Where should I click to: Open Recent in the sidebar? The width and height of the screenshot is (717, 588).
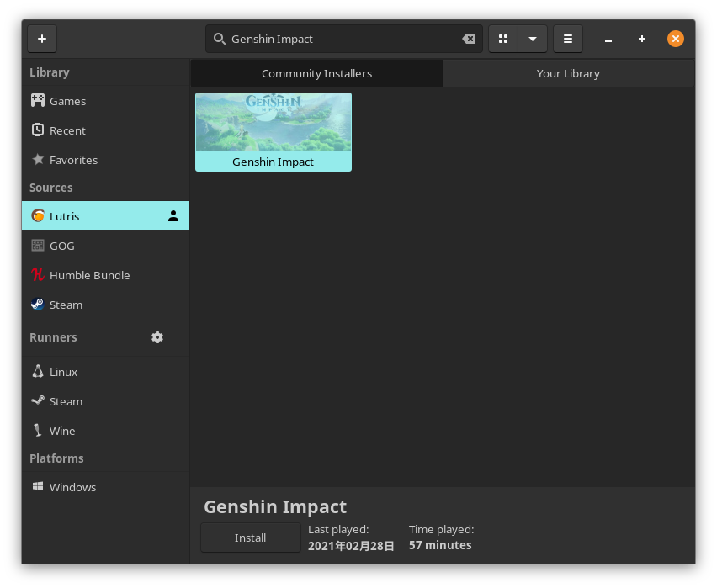106,130
